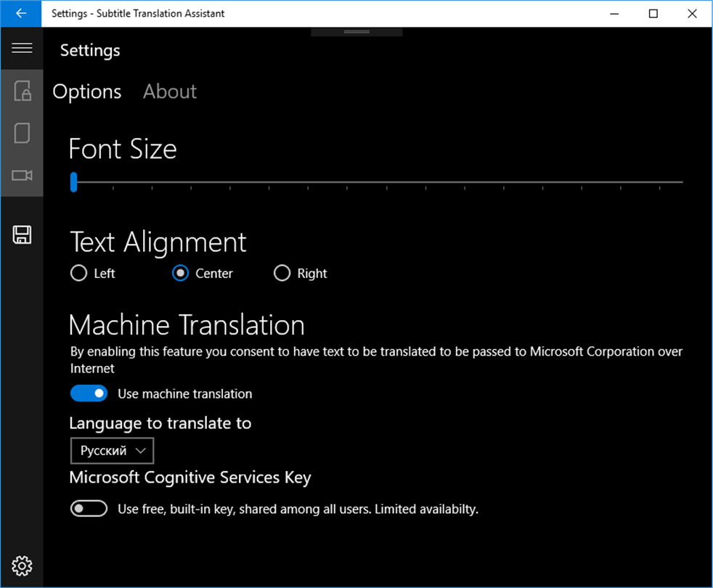Click the middle of the Font Size track

tap(378, 182)
